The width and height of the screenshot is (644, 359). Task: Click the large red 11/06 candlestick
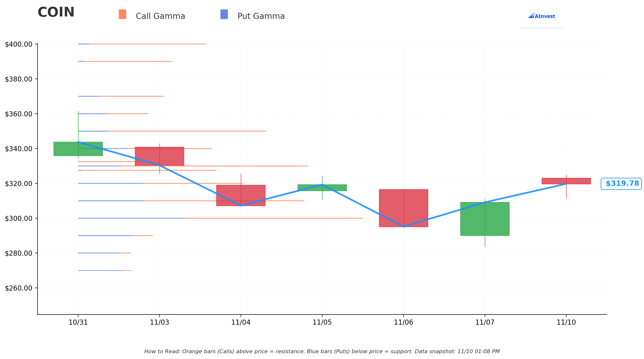[404, 208]
